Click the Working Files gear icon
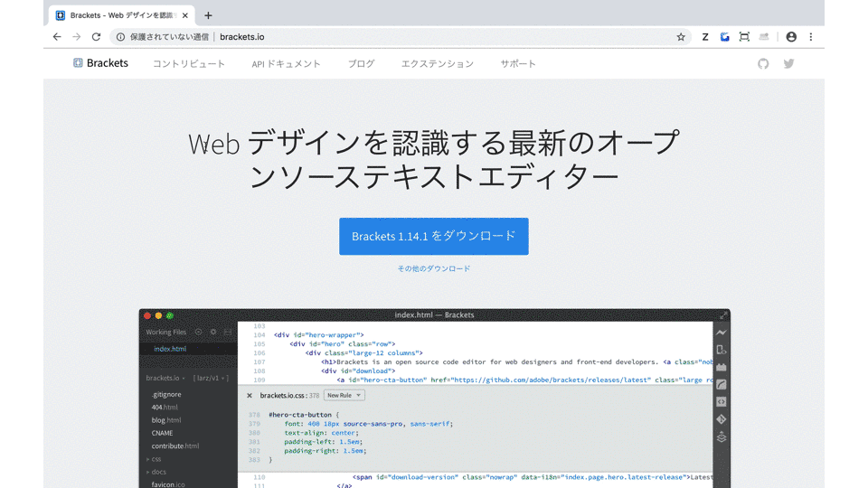This screenshot has width=868, height=488. coord(213,332)
